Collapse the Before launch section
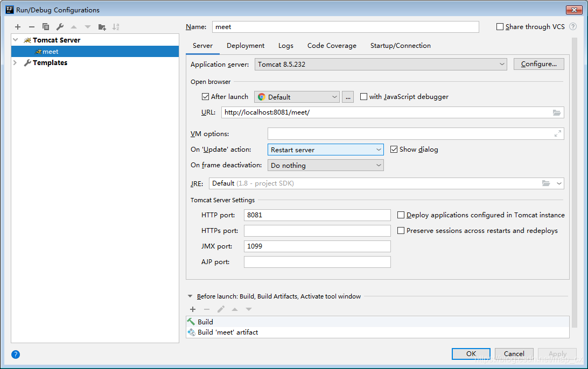This screenshot has width=588, height=369. tap(190, 296)
